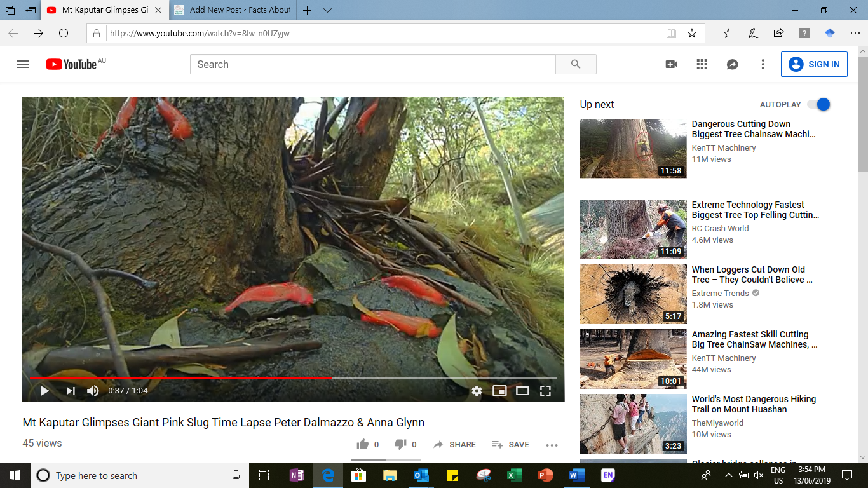Like the video with thumbs up
This screenshot has height=488, width=868.
362,444
